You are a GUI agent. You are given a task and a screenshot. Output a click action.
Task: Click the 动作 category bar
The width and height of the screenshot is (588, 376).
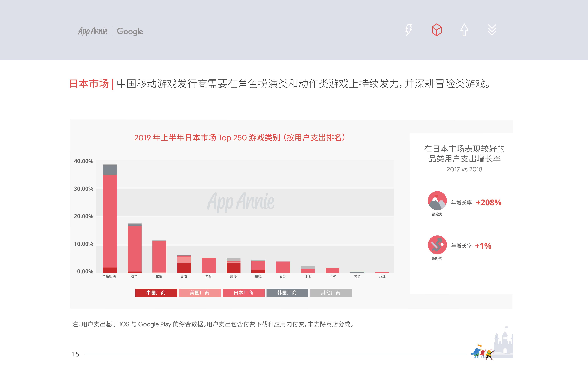pos(135,248)
